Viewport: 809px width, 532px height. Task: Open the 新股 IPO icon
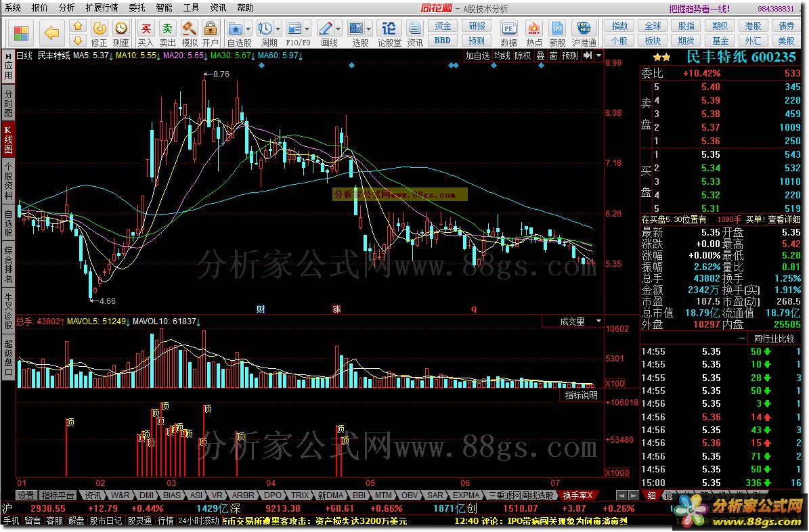[557, 33]
